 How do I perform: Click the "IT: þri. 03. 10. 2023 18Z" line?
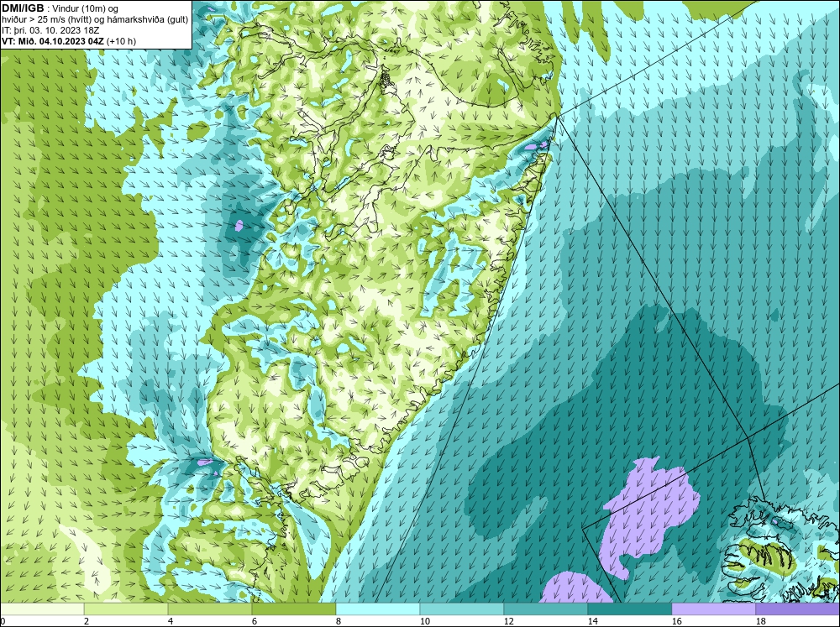(50, 30)
